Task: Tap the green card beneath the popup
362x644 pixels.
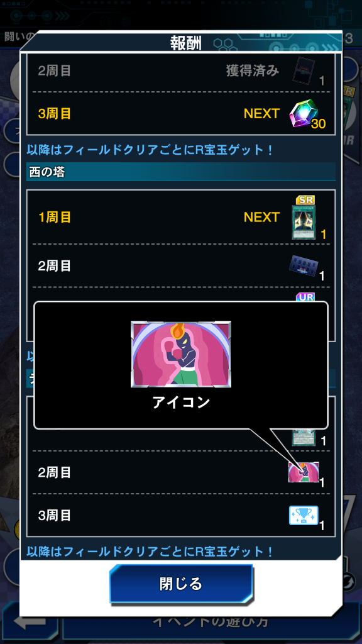Action: [304, 438]
